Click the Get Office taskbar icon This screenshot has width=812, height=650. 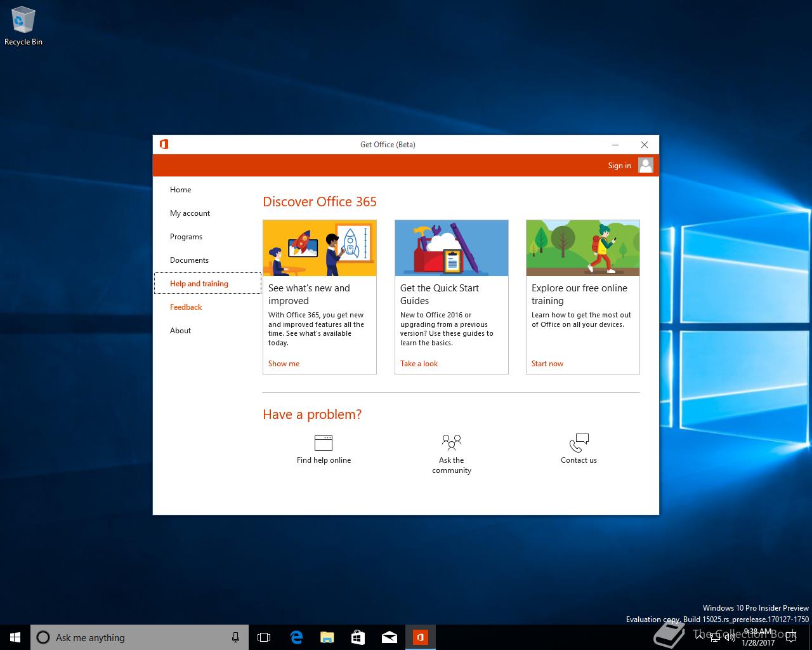pyautogui.click(x=420, y=637)
